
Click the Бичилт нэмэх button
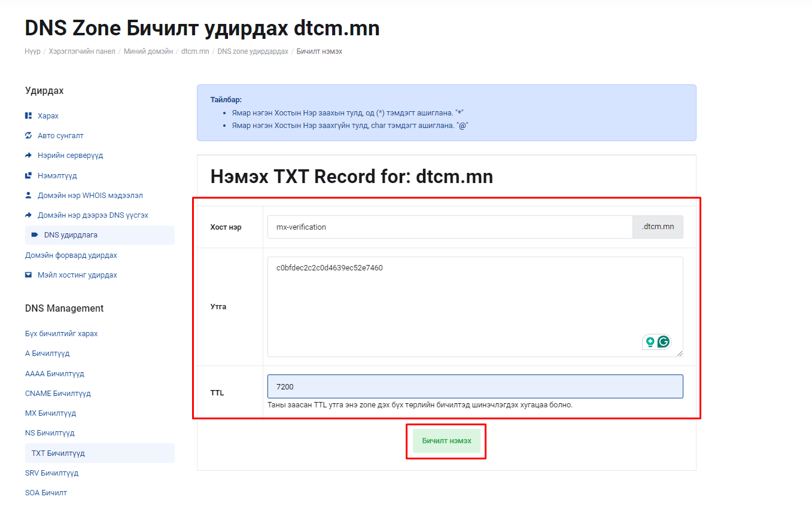click(446, 441)
